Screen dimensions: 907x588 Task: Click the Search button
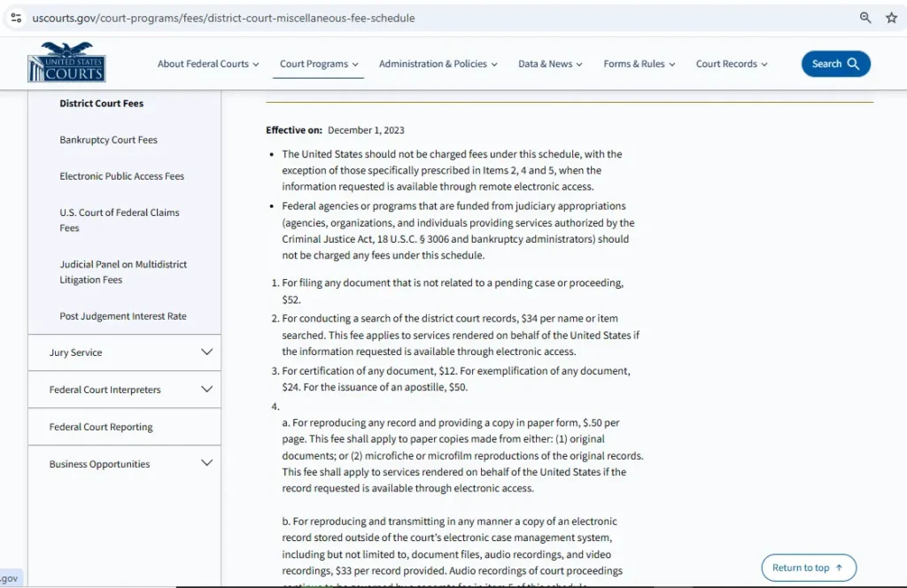835,64
